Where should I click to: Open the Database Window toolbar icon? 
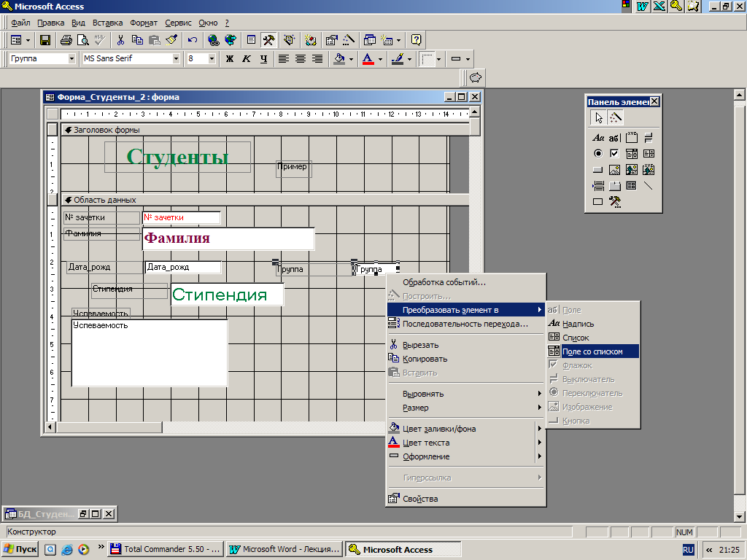coord(369,40)
